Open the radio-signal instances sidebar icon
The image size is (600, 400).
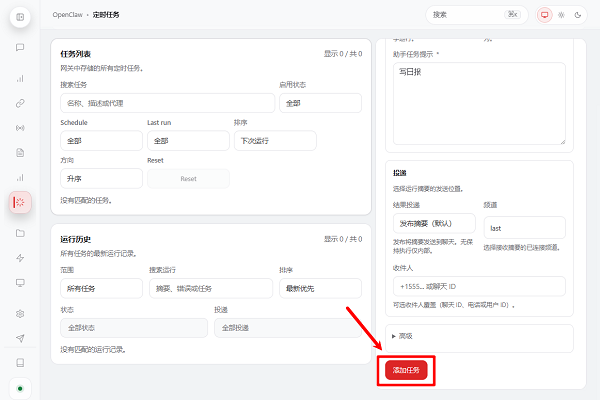(x=20, y=128)
